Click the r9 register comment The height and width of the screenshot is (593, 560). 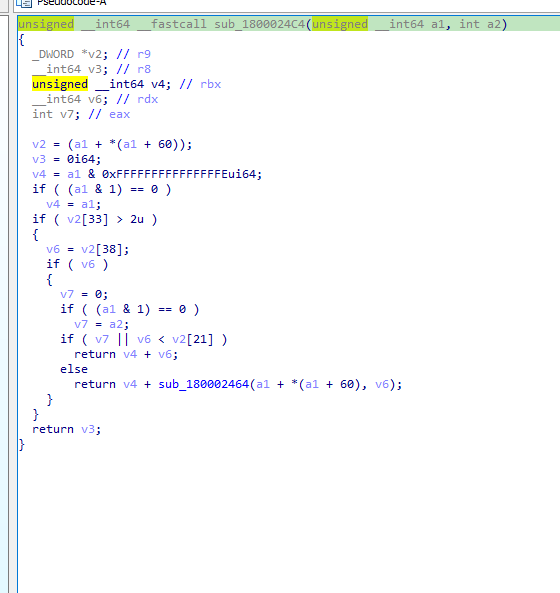(x=144, y=54)
